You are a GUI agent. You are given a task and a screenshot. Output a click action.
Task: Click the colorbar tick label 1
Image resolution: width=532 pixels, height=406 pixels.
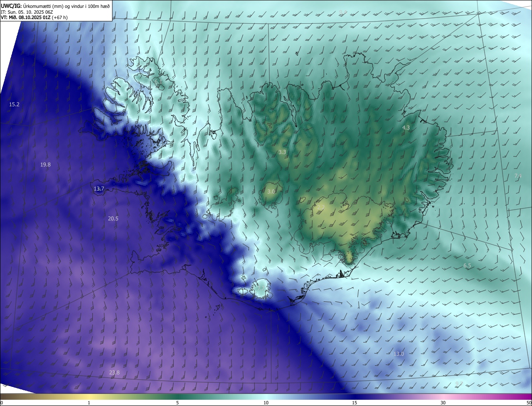pyautogui.click(x=89, y=403)
